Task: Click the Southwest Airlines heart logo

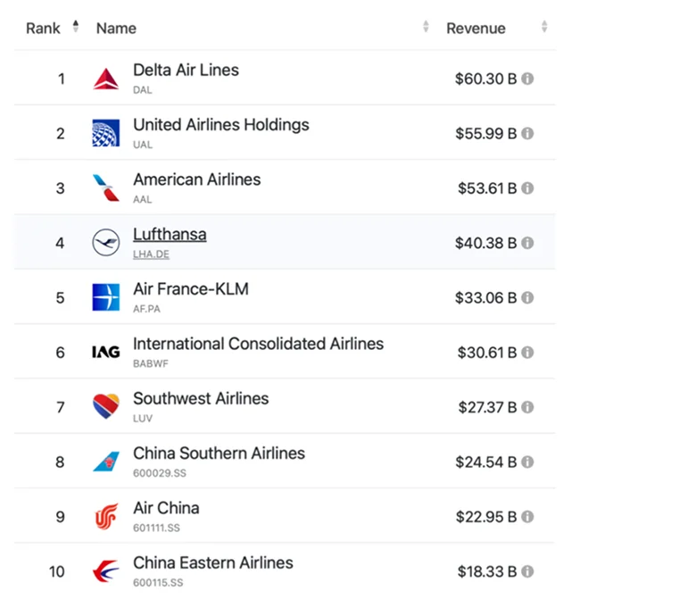Action: pyautogui.click(x=105, y=406)
